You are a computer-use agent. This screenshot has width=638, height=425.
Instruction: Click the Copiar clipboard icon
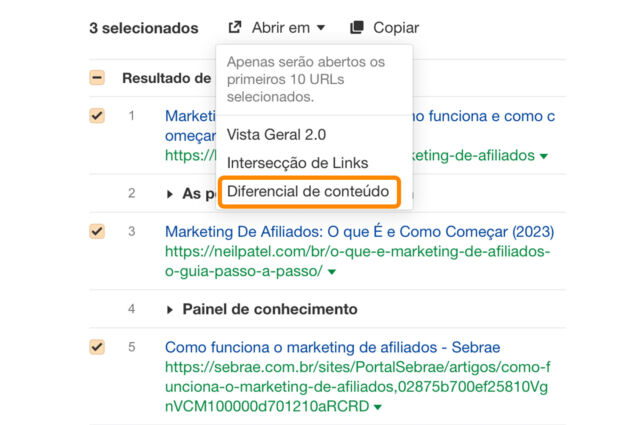coord(357,28)
